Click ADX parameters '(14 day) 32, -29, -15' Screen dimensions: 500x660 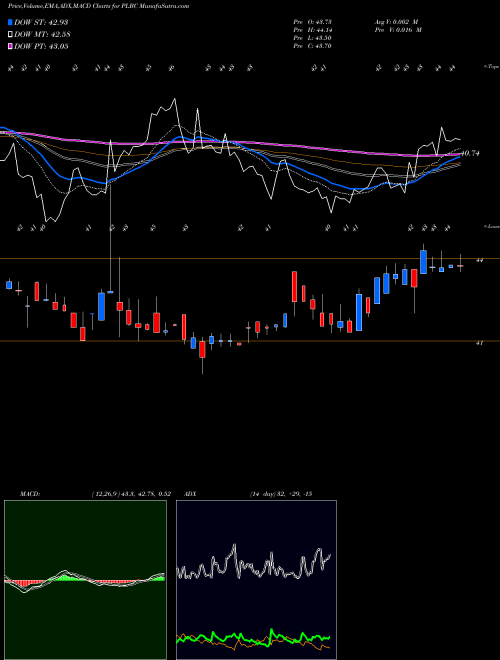(281, 494)
